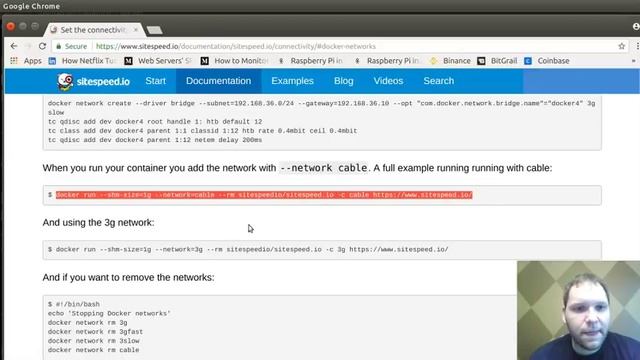
Task: Click the 'tc qdisc add dev docker4 root handle' line
Action: (155, 122)
